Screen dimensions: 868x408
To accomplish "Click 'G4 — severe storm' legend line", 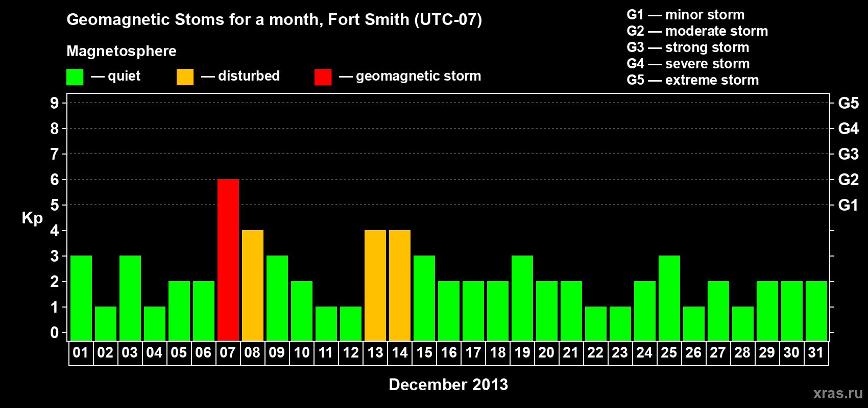I will pyautogui.click(x=688, y=64).
